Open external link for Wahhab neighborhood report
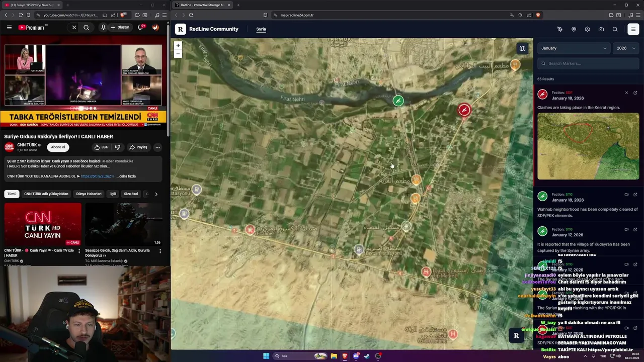 pos(635,195)
